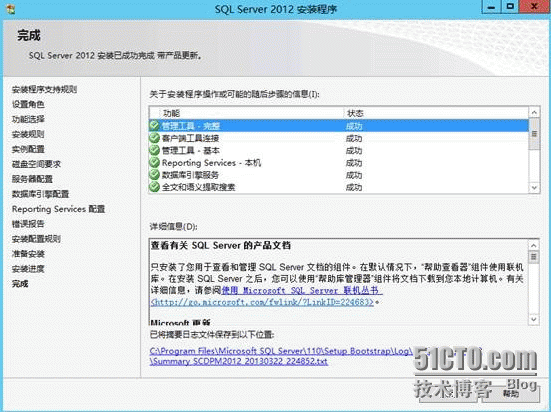Viewport: 551px width, 412px height.
Task: Click feature list scrollbar down arrow
Action: [534, 188]
